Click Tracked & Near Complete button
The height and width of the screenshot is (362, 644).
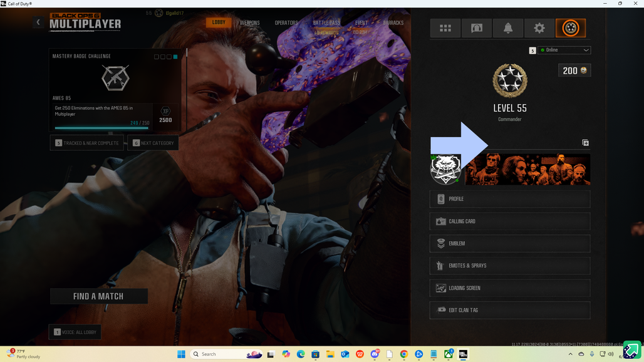coord(86,143)
